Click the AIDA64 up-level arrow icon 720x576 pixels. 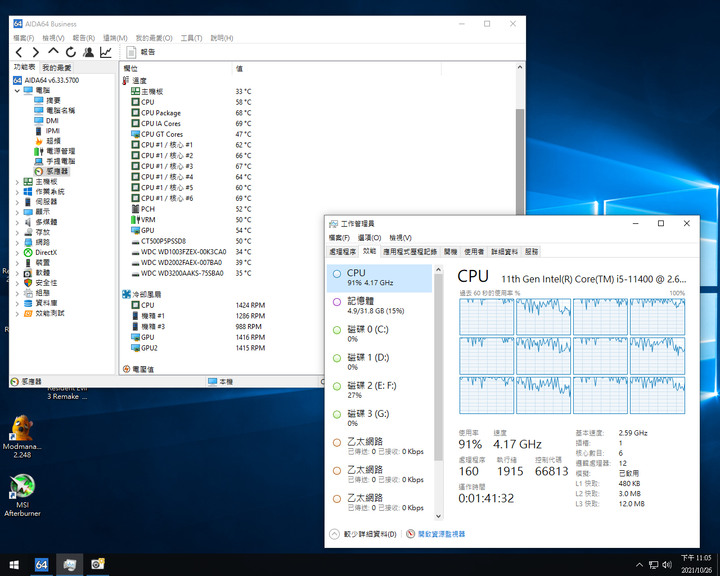point(53,51)
